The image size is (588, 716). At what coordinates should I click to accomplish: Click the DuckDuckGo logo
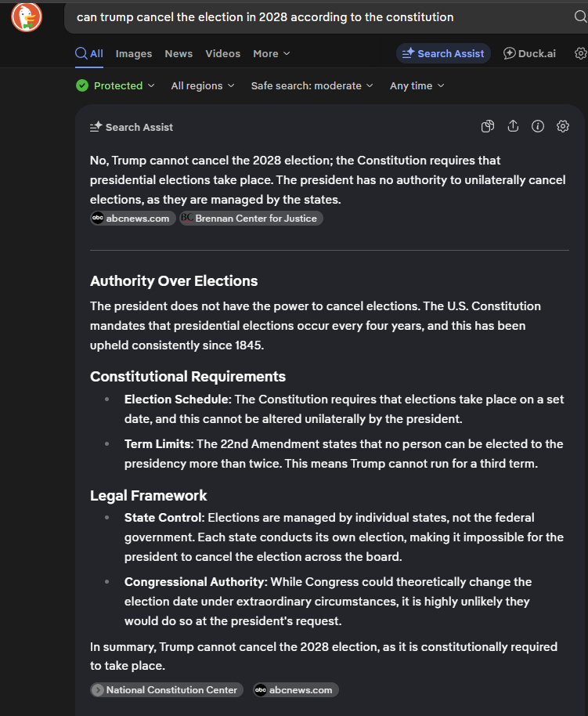point(27,17)
